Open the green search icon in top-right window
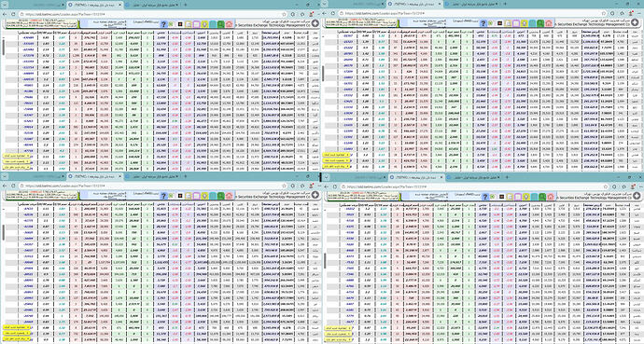 [540, 23]
